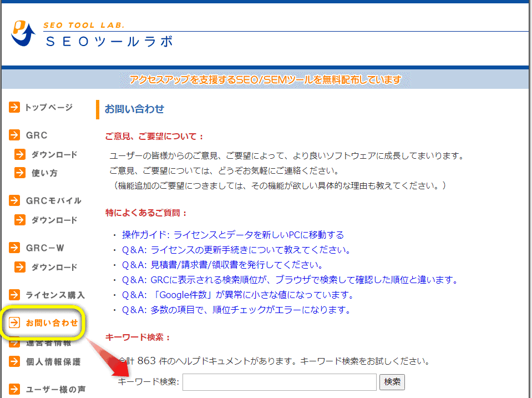
Task: Click the arrow icon beside お問い合わせ
Action: pos(14,323)
